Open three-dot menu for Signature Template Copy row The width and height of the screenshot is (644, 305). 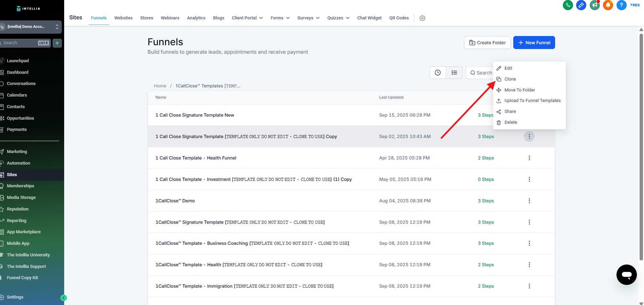tap(529, 136)
